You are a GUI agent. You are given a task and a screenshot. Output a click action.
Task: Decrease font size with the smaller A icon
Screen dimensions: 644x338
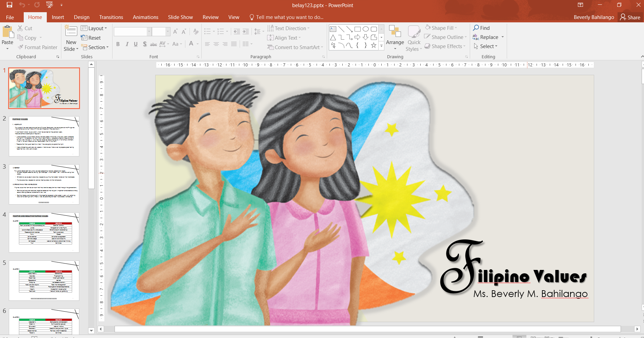(184, 32)
